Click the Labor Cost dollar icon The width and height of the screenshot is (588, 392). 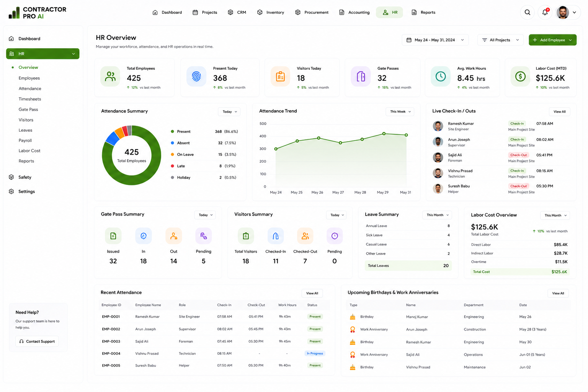pos(520,77)
